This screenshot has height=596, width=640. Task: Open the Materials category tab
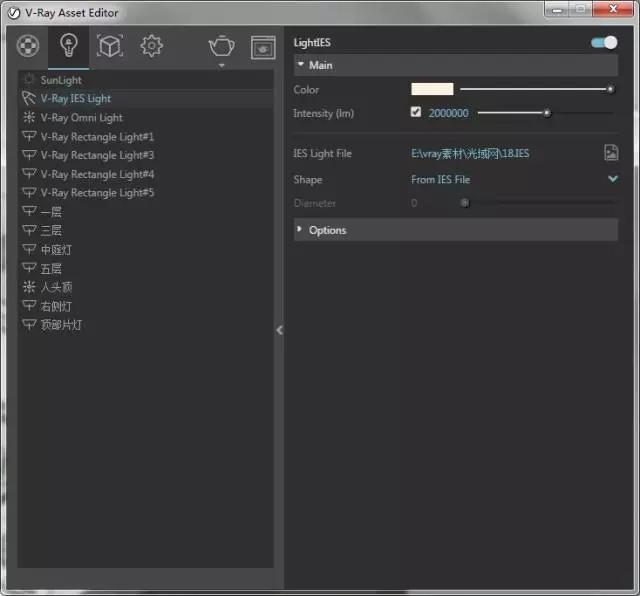point(28,46)
